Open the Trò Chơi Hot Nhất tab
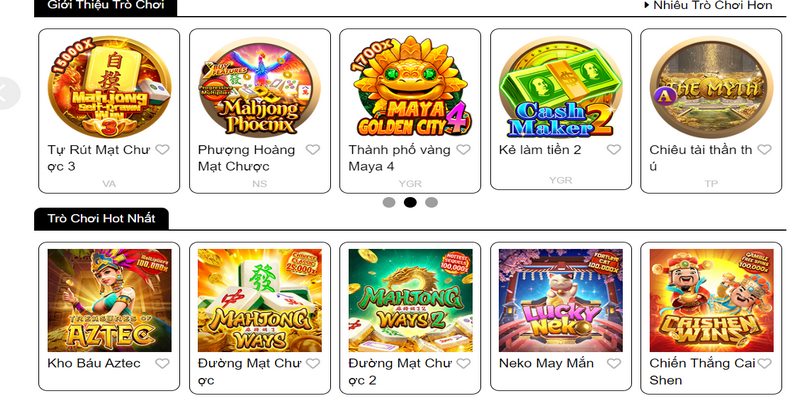 tap(101, 219)
